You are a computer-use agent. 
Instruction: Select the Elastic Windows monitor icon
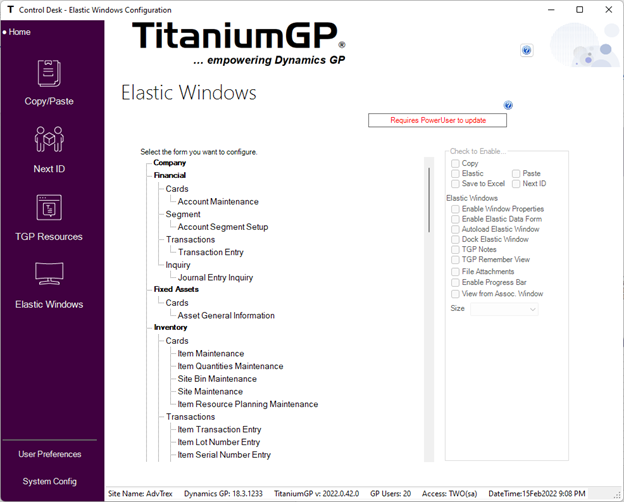(x=49, y=273)
